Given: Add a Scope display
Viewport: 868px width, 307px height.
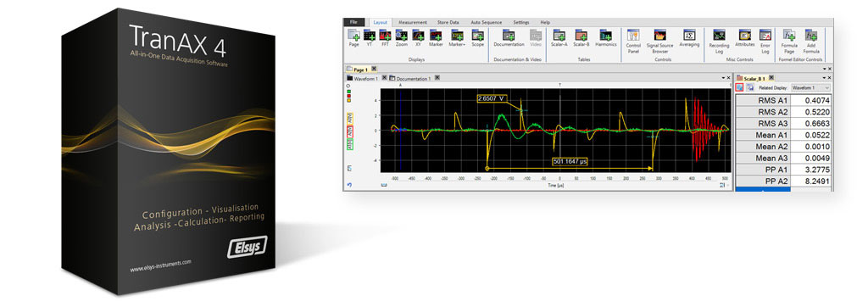Looking at the screenshot, I should 477,38.
